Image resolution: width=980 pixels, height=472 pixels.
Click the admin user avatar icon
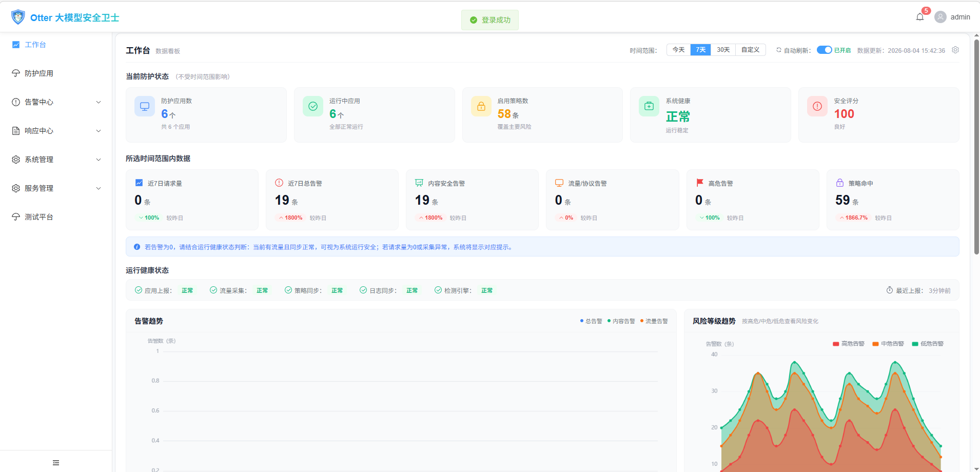pyautogui.click(x=940, y=17)
